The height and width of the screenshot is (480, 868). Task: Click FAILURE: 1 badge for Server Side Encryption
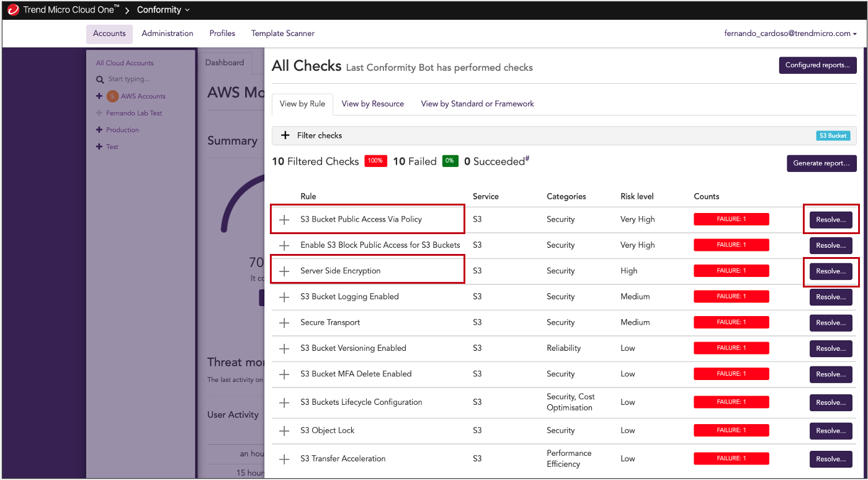(x=732, y=271)
